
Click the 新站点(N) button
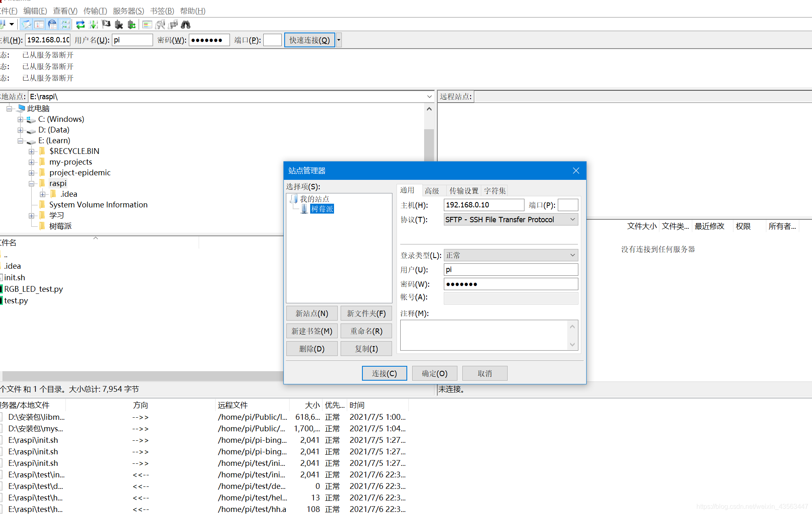click(x=312, y=314)
